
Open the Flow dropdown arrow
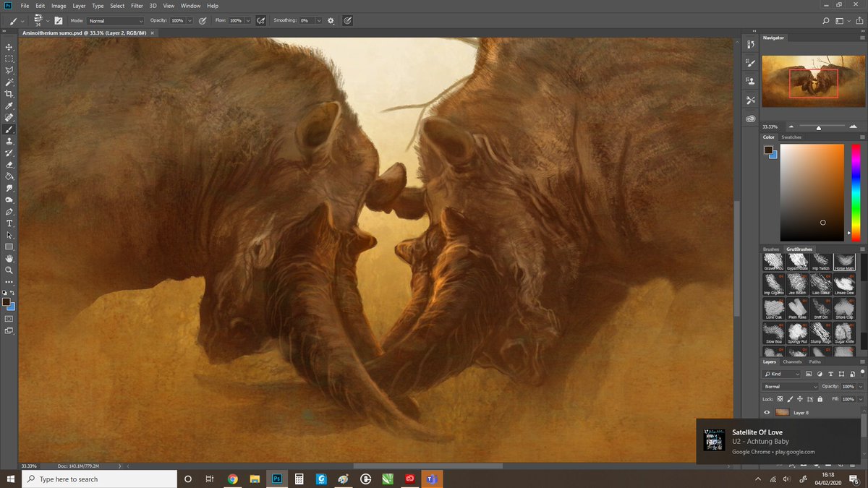pyautogui.click(x=248, y=21)
